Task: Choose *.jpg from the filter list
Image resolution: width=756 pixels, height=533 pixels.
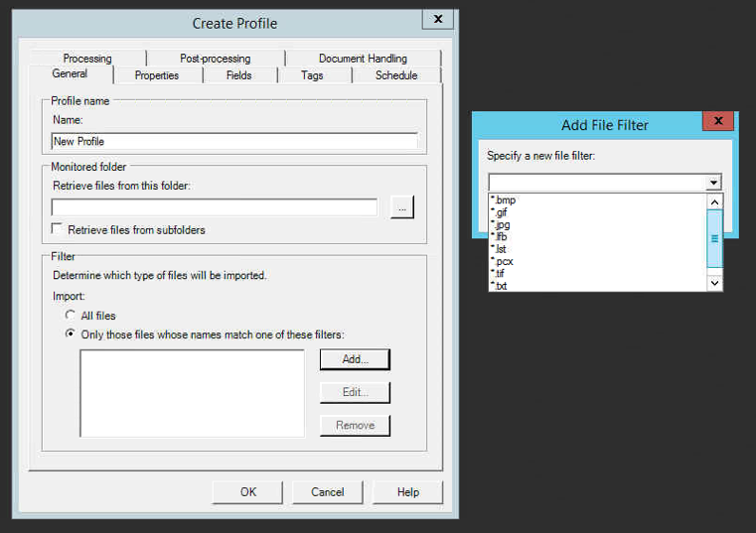Action: pyautogui.click(x=597, y=224)
